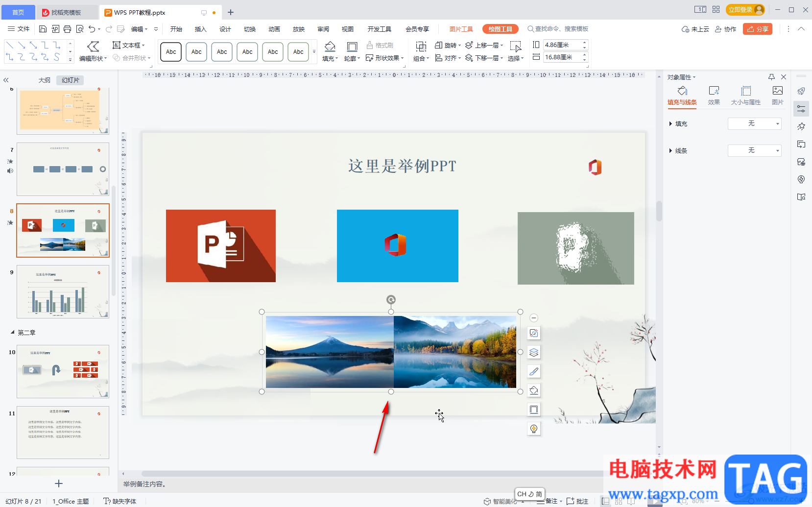Open the 对齐 align dropdown
812x507 pixels.
(x=448, y=58)
